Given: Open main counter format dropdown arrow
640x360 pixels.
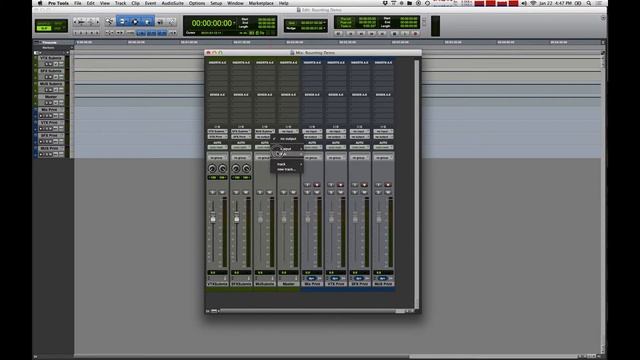Looking at the screenshot, I should [235, 23].
